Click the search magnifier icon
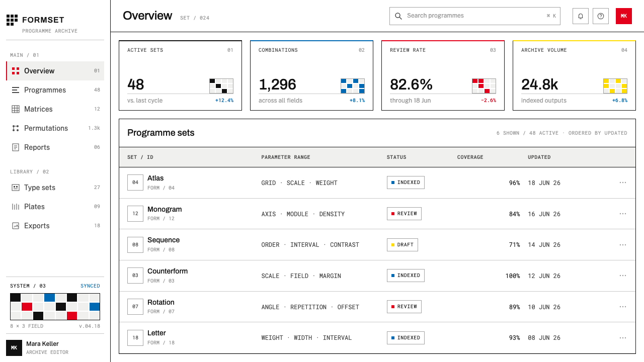 pyautogui.click(x=398, y=16)
